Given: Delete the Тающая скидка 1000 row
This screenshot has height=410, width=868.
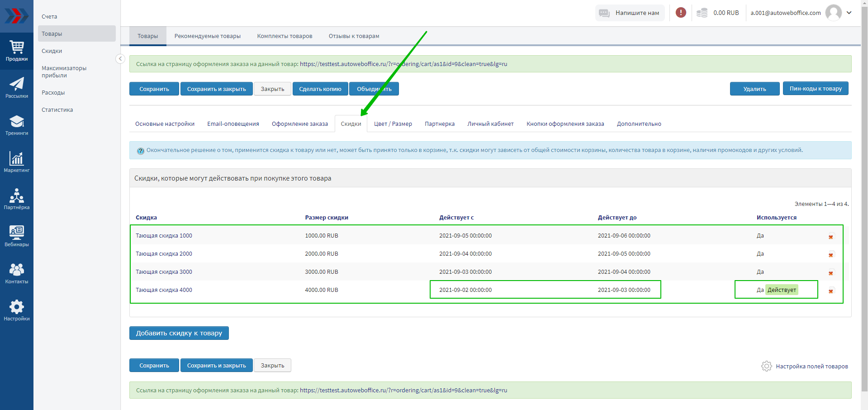Looking at the screenshot, I should [831, 237].
